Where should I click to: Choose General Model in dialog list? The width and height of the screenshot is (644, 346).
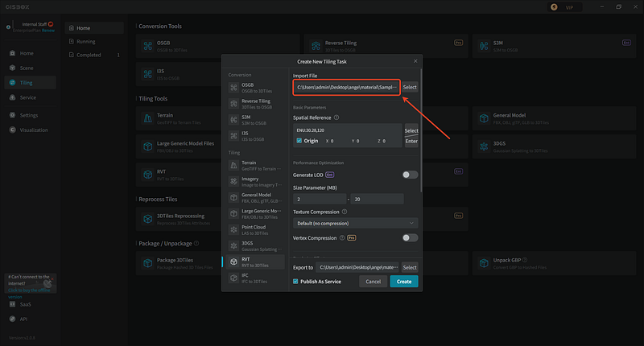pos(255,197)
